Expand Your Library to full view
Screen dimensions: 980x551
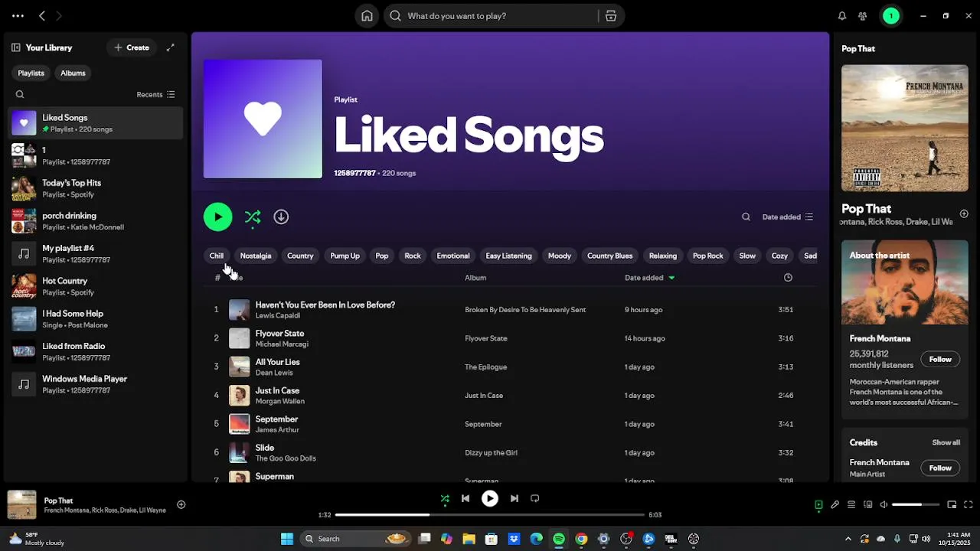[x=171, y=47]
